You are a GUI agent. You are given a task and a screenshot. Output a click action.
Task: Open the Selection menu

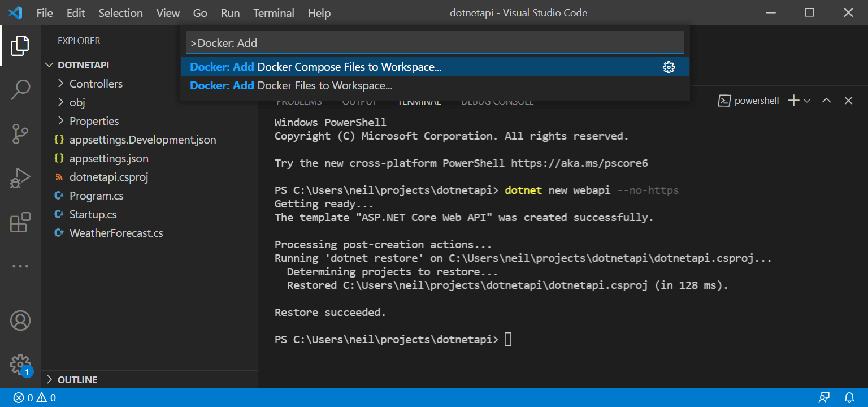(x=120, y=13)
